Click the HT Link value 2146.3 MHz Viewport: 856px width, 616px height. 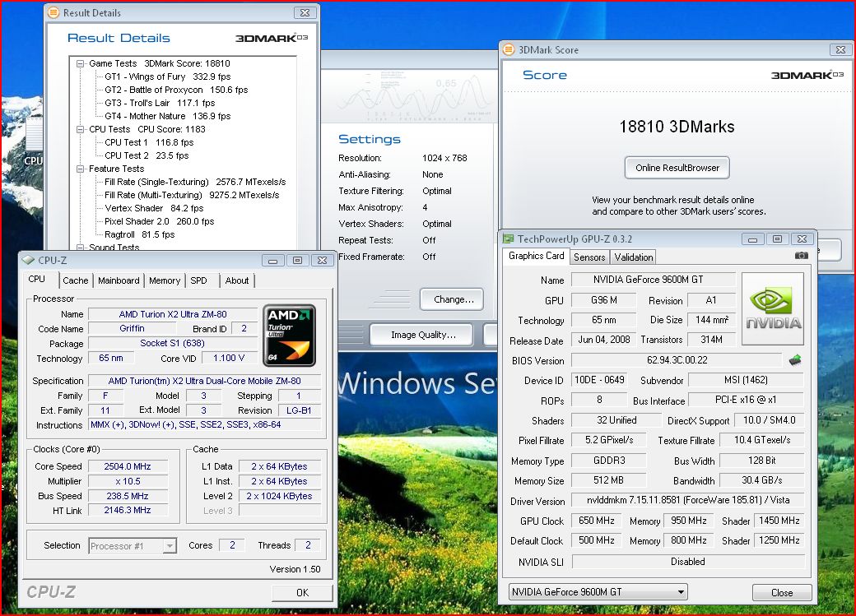[x=128, y=510]
